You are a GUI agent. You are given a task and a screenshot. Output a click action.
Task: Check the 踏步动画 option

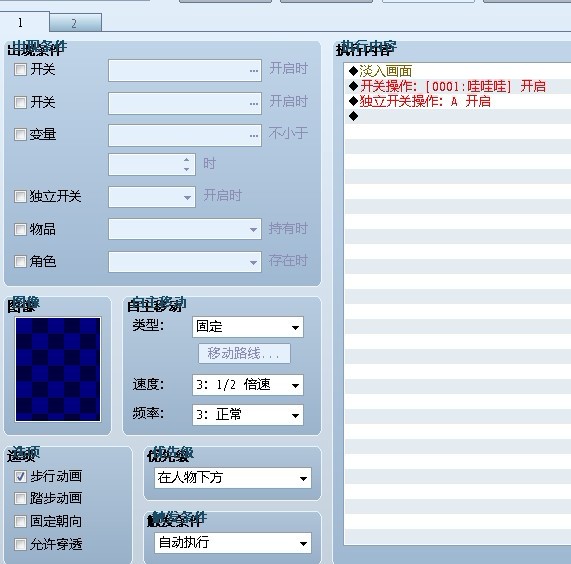(20, 498)
